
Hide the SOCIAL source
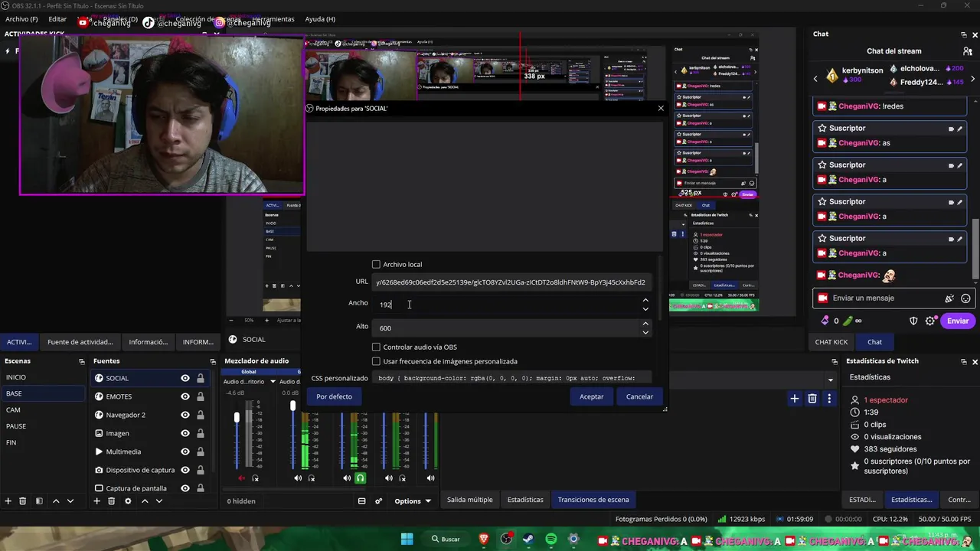tap(185, 378)
